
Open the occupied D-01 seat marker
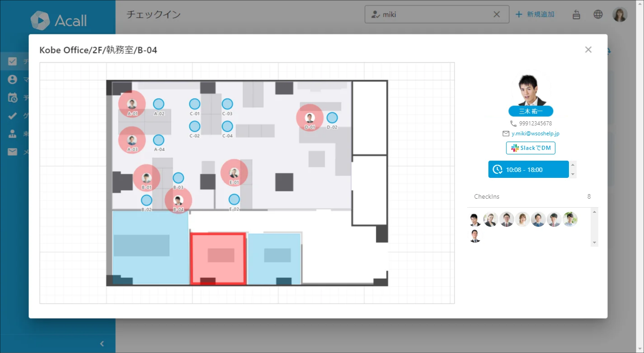tap(310, 118)
